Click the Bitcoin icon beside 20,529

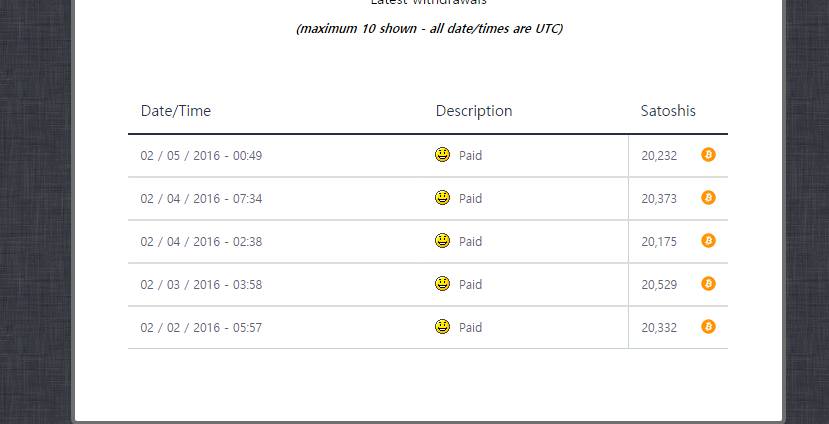[x=708, y=284]
